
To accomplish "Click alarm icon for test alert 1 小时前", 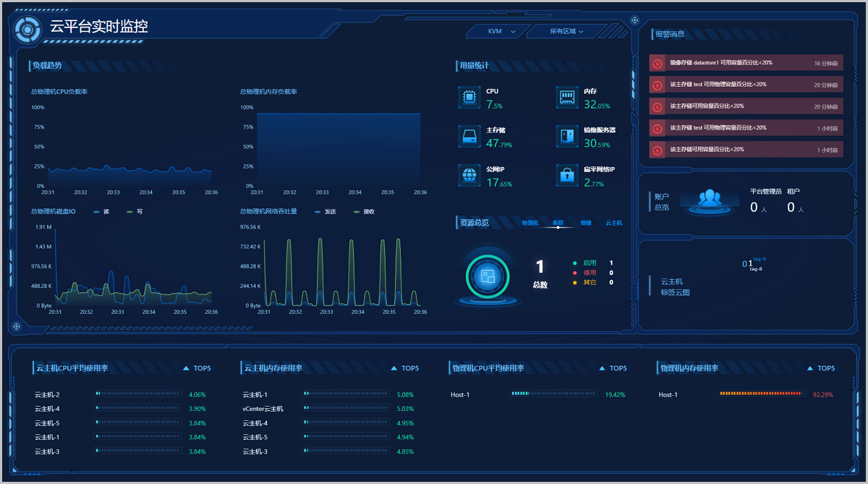I will click(657, 128).
